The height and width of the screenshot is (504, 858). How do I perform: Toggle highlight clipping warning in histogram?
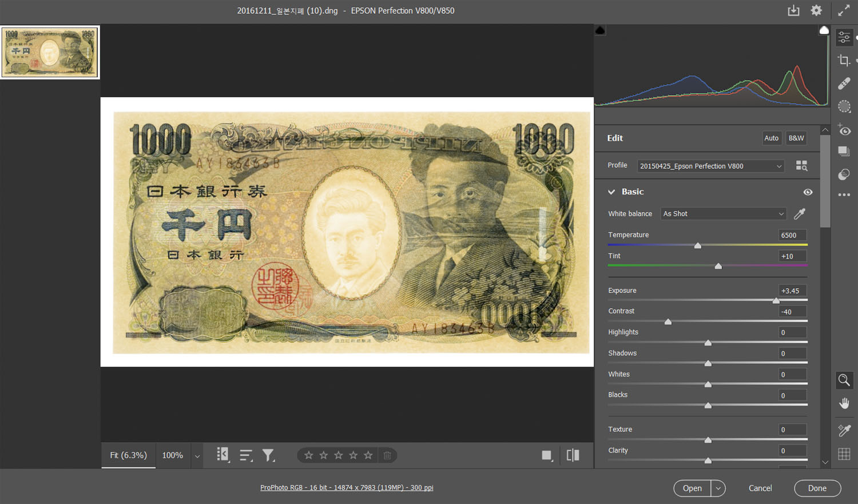coord(824,30)
